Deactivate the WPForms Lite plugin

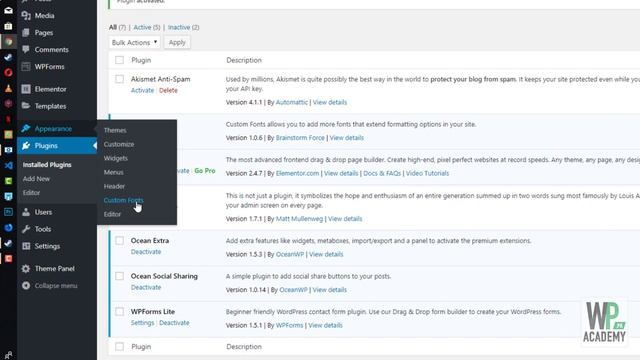pyautogui.click(x=174, y=322)
